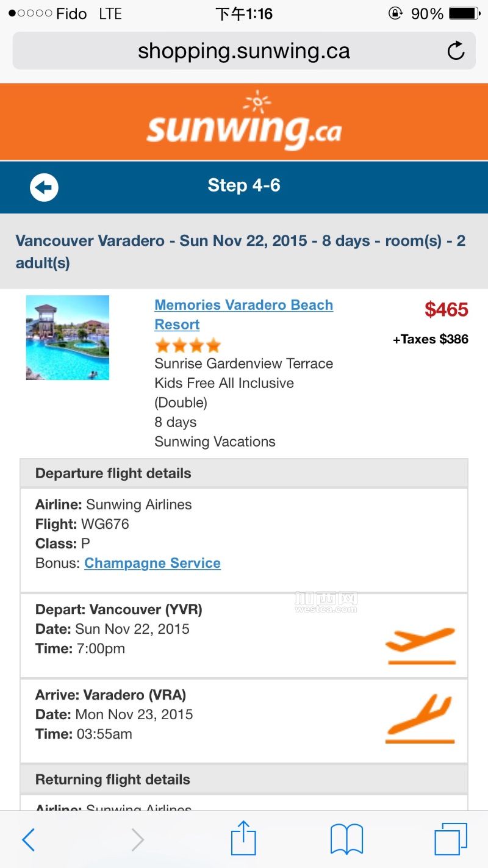
Task: Tap the Departure flight details header
Action: click(x=113, y=473)
